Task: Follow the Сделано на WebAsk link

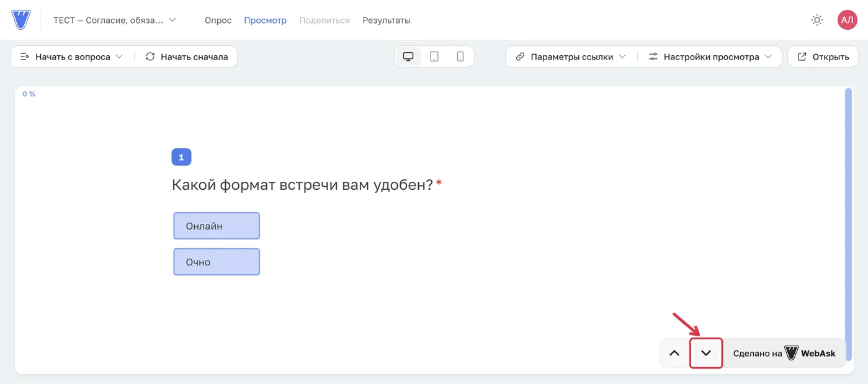Action: pos(784,353)
